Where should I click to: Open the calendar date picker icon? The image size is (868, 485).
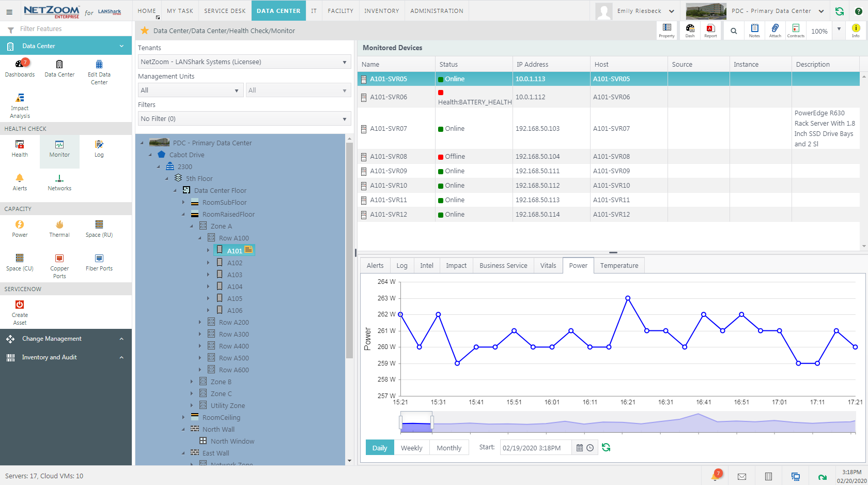coord(580,448)
